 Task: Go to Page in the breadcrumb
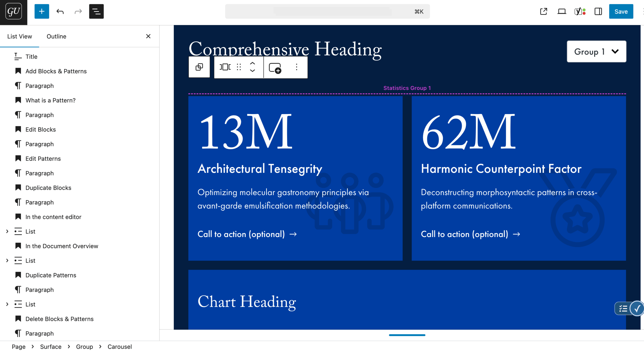point(19,347)
